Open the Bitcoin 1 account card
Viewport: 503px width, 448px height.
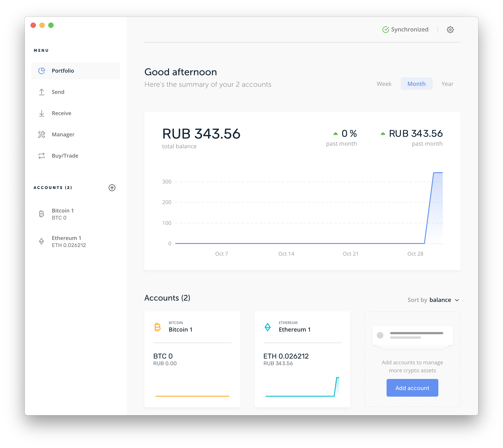click(192, 359)
